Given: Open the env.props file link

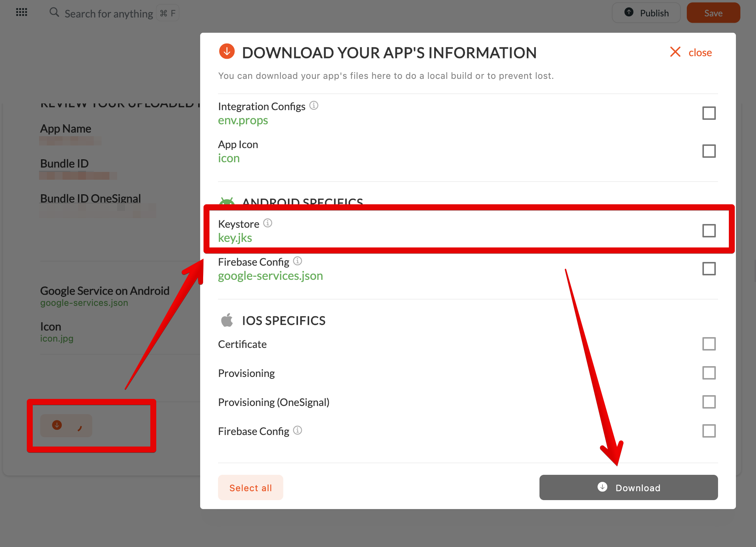Looking at the screenshot, I should click(x=243, y=120).
